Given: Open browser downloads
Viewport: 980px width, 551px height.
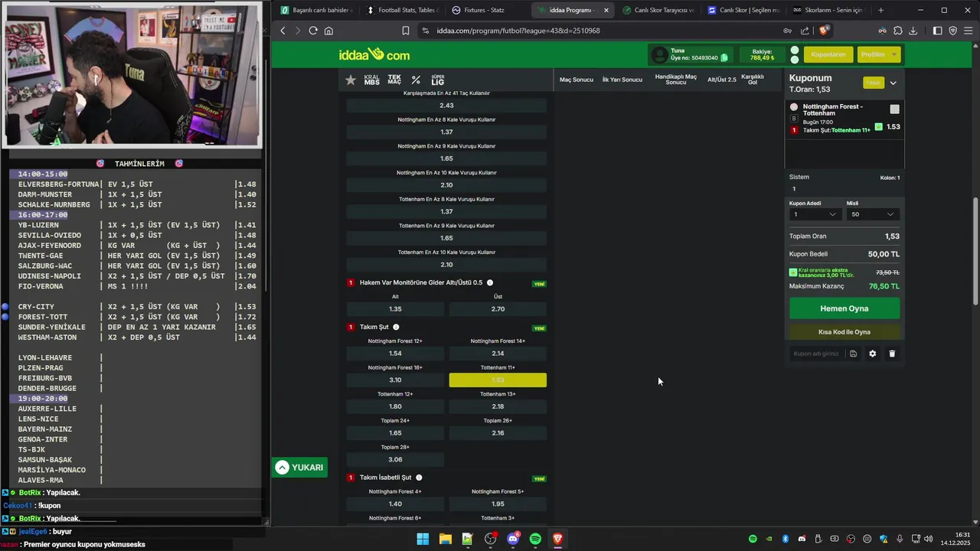Looking at the screenshot, I should point(913,31).
